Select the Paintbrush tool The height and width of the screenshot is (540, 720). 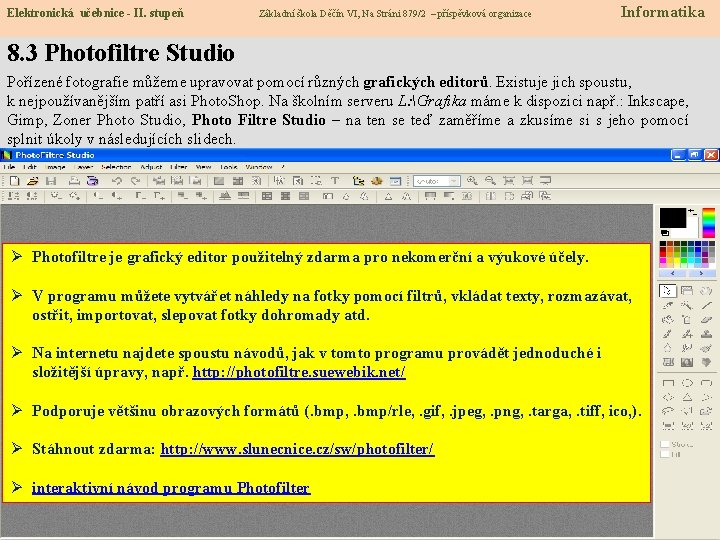tap(668, 334)
